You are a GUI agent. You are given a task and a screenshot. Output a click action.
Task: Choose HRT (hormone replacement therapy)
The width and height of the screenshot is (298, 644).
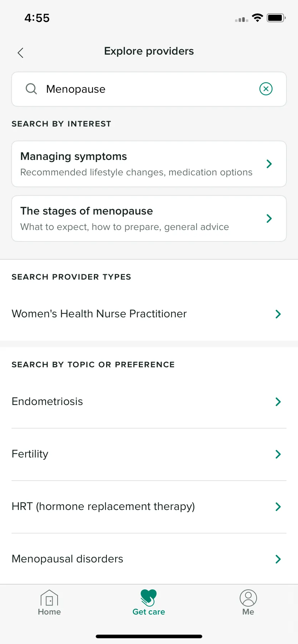coord(149,507)
